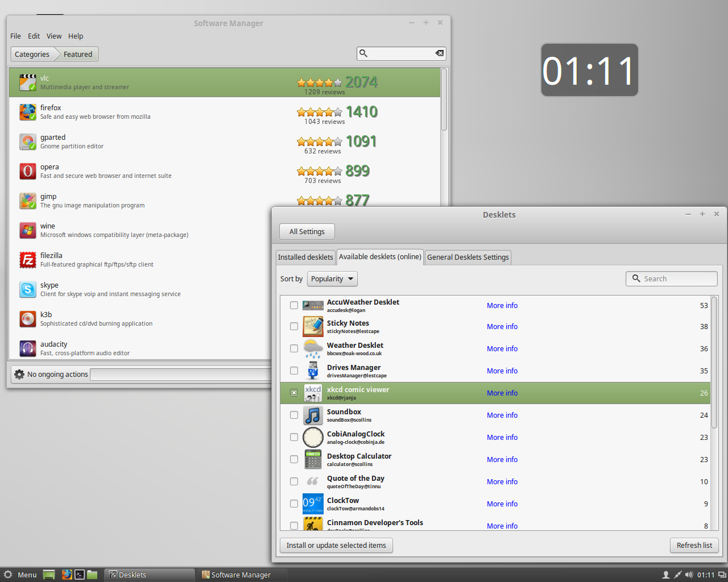Click the firefox icon in Software Manager list
Viewport: 728px width, 582px height.
click(28, 112)
